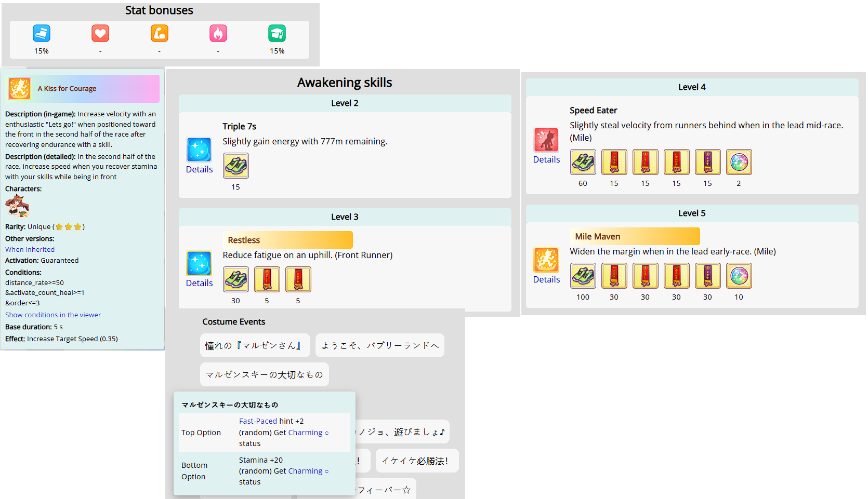Click the Stamina +20 text

point(261,460)
